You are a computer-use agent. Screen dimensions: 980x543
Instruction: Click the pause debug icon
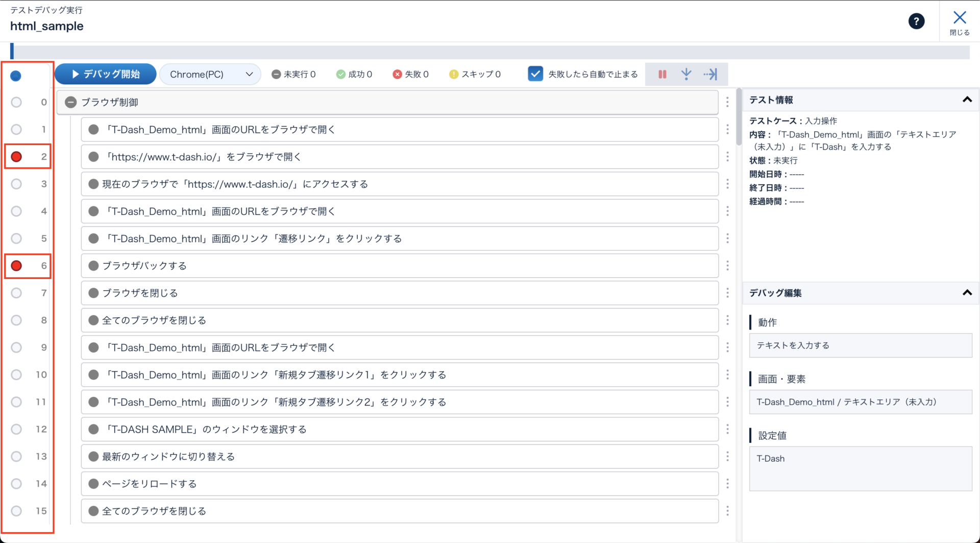662,75
